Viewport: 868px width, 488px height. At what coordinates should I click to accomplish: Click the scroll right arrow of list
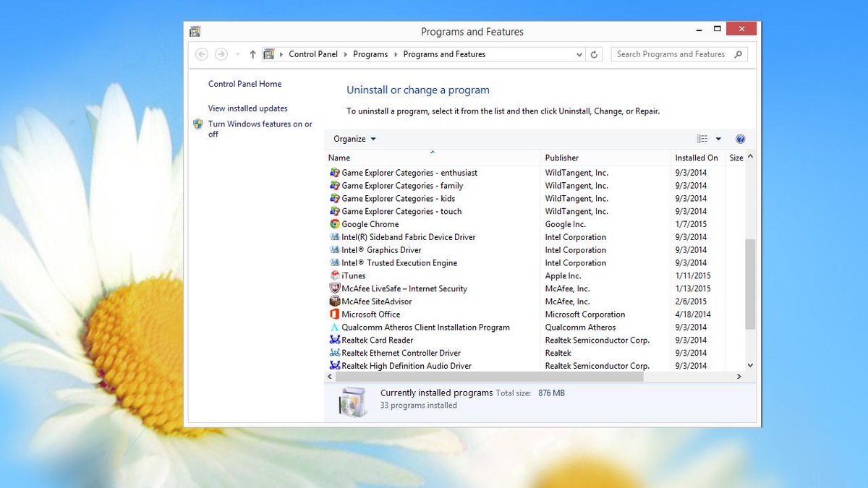point(739,377)
